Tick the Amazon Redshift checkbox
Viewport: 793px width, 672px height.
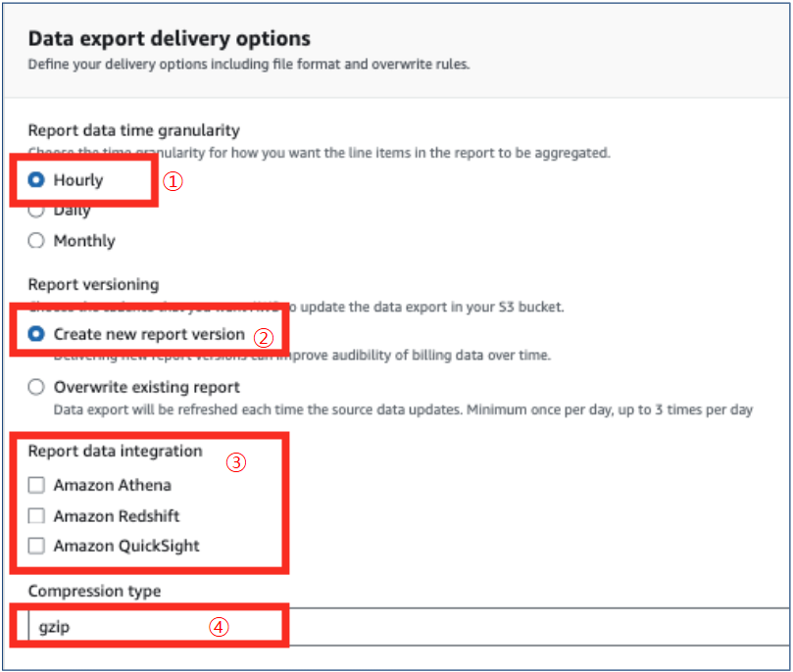[36, 516]
